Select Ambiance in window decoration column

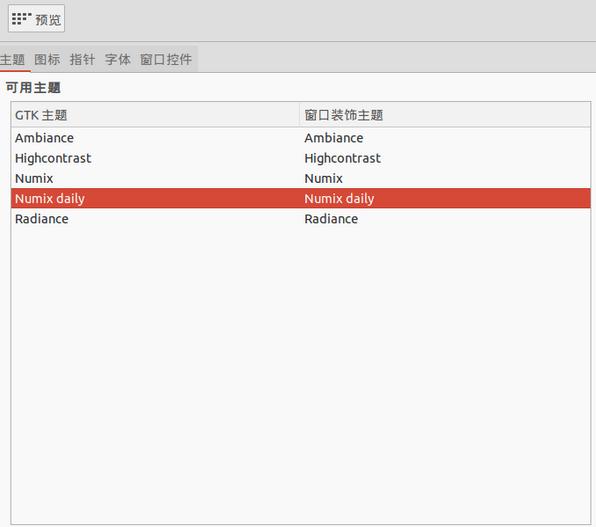tap(334, 138)
